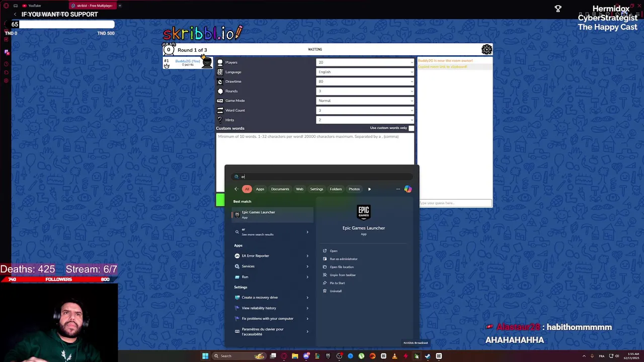Image resolution: width=644 pixels, height=362 pixels.
Task: Expand View reliability history chevron
Action: coord(307,308)
